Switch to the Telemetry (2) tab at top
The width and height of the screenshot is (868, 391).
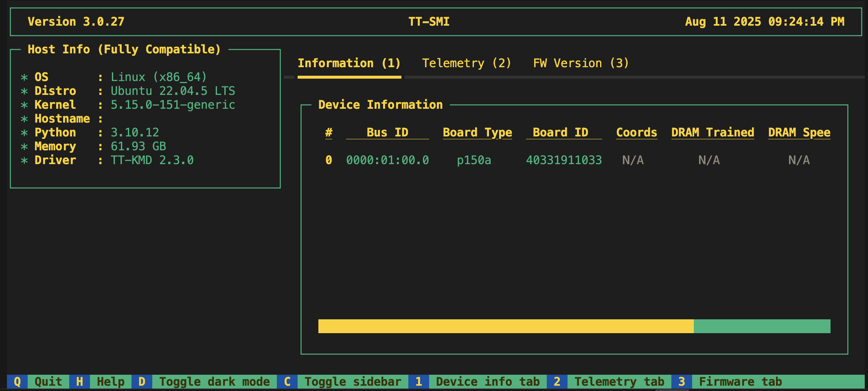(x=467, y=63)
